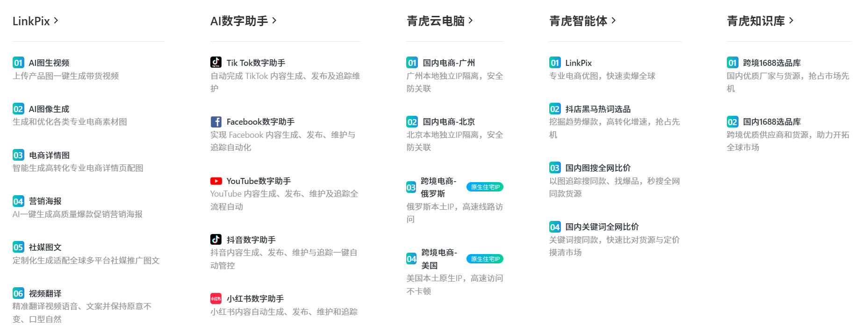Click 原生住宅IP tag next to 跨境电商-俄罗斯
Screen dimensions: 868x333
(x=485, y=187)
